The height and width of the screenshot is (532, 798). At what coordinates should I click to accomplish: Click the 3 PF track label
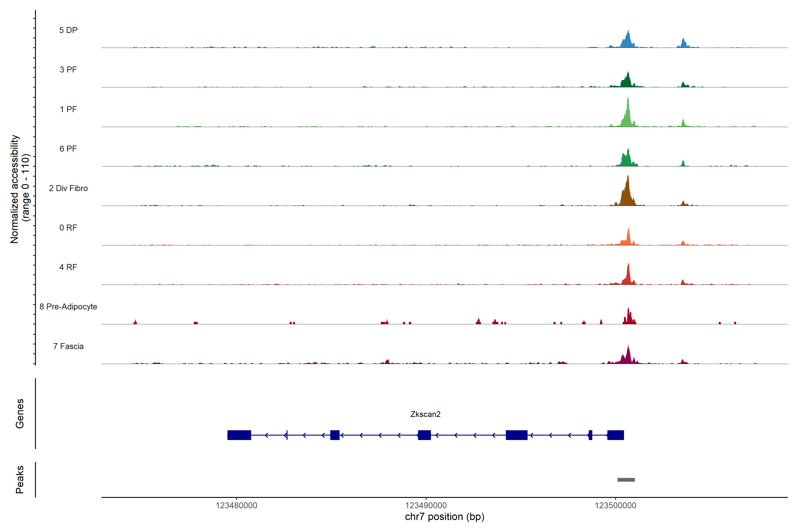tap(68, 70)
